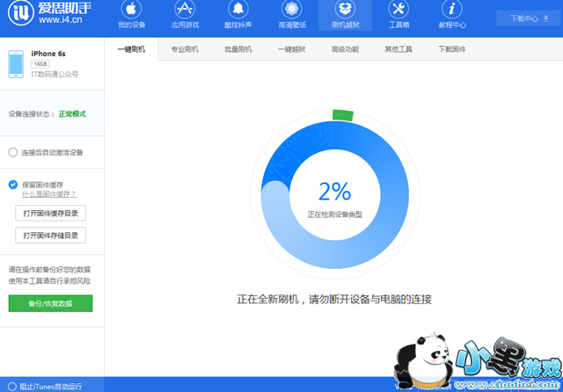This screenshot has height=392, width=563.
Task: Uncheck 保留固件缓存 checkbox
Action: (13, 185)
